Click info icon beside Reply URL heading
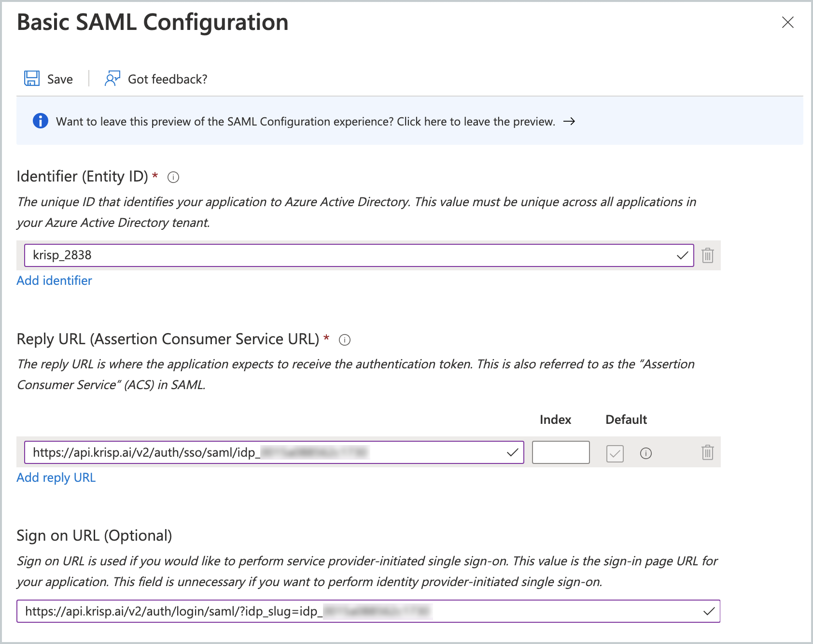Viewport: 813px width, 644px height. click(x=345, y=340)
